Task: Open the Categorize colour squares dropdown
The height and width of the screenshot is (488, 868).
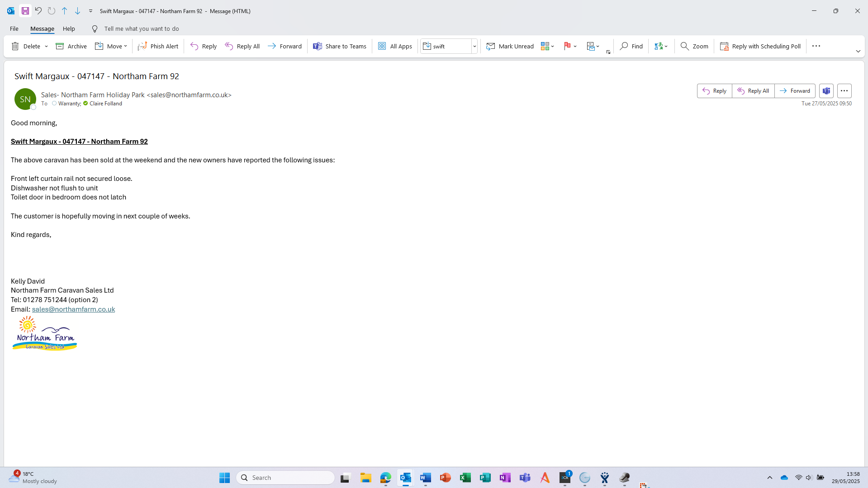Action: pyautogui.click(x=547, y=46)
